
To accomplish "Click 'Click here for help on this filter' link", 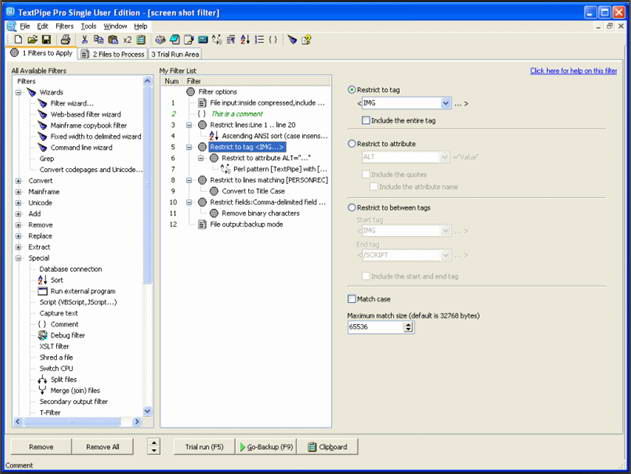I will (573, 71).
